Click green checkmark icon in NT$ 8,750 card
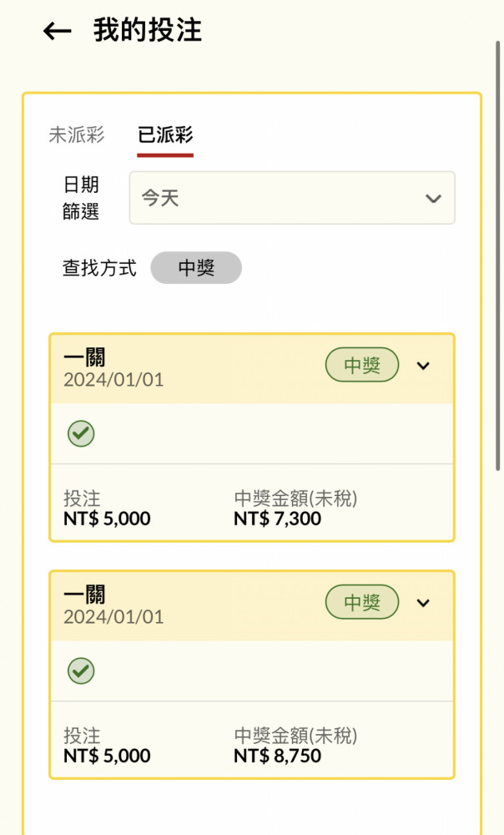This screenshot has width=504, height=835. click(x=81, y=671)
